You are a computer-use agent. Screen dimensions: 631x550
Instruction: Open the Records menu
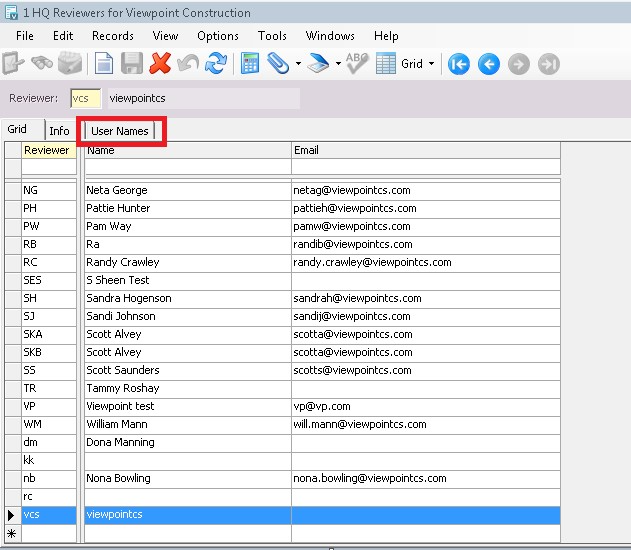[x=113, y=36]
